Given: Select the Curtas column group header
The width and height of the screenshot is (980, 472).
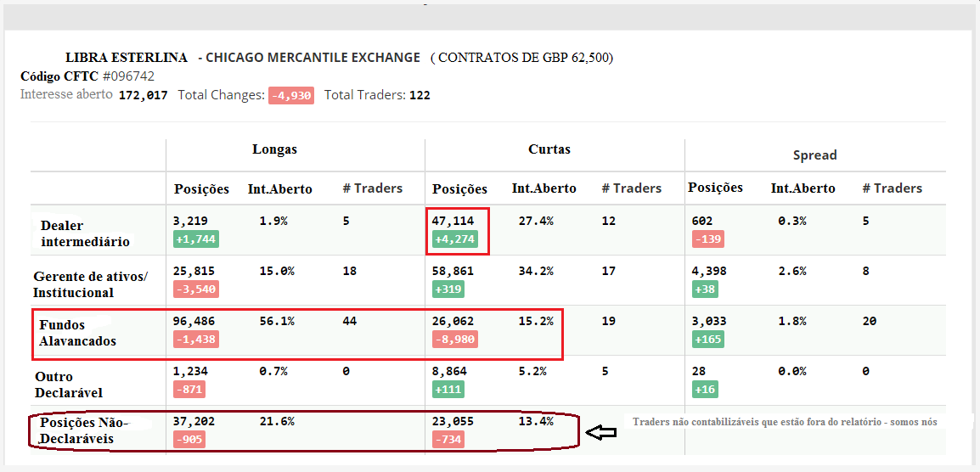Looking at the screenshot, I should pos(549,149).
